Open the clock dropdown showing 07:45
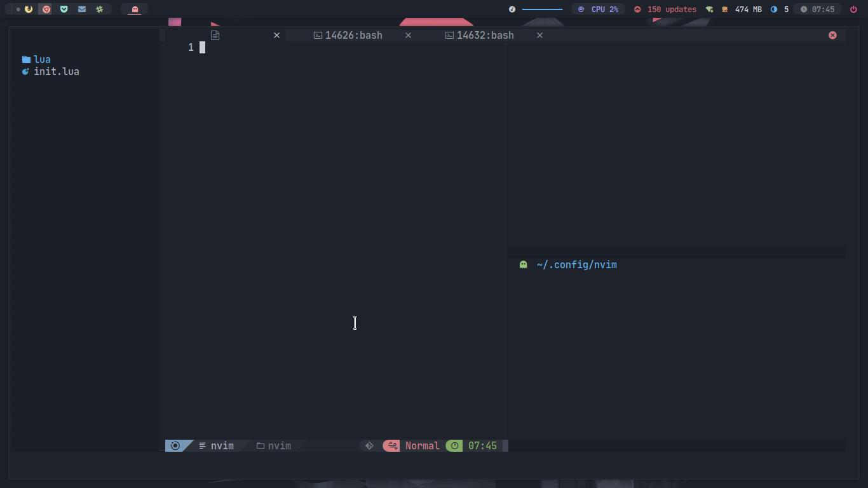 pyautogui.click(x=817, y=9)
